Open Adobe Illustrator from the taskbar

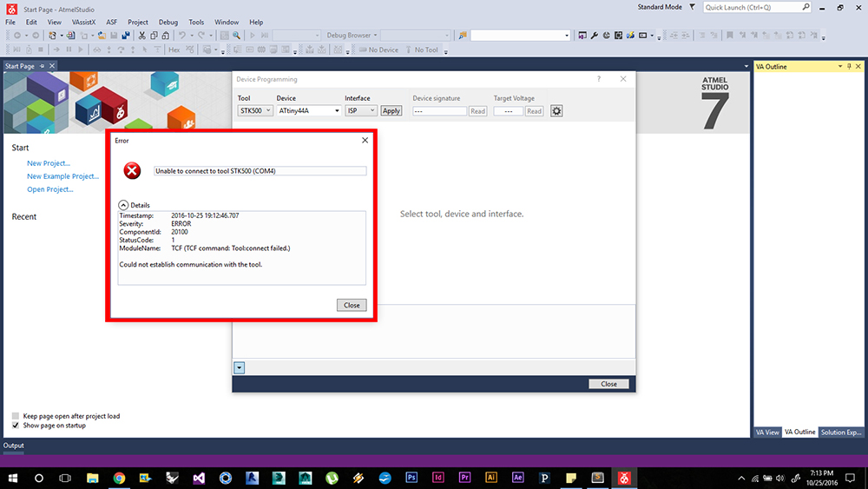tap(491, 478)
